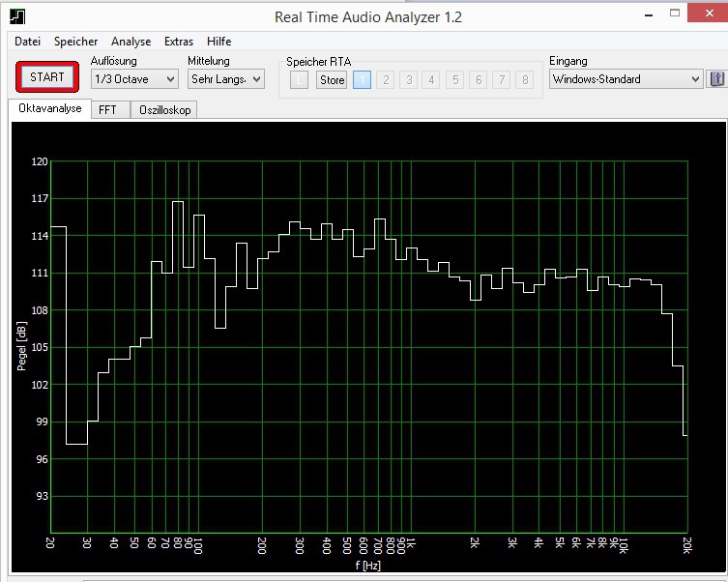This screenshot has width=728, height=582.
Task: Open the Analyse menu
Action: point(131,42)
